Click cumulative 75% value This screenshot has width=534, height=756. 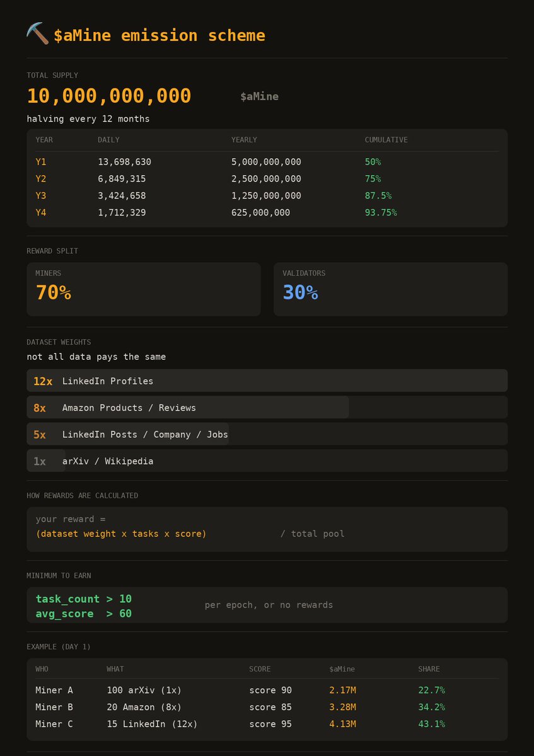(373, 179)
